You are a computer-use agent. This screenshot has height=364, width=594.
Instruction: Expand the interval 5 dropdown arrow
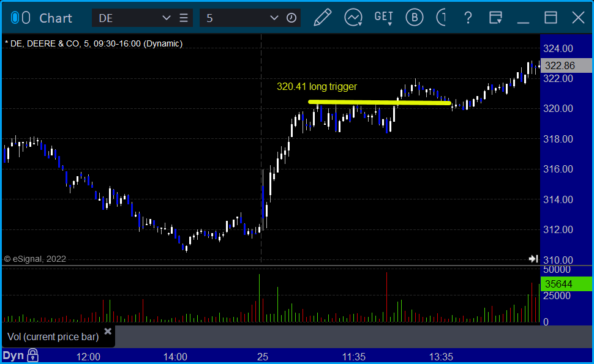(274, 18)
